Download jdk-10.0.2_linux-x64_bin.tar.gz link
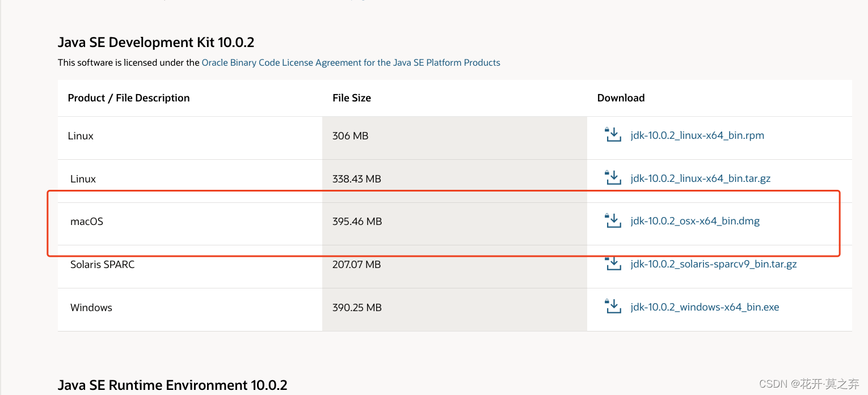 point(701,179)
